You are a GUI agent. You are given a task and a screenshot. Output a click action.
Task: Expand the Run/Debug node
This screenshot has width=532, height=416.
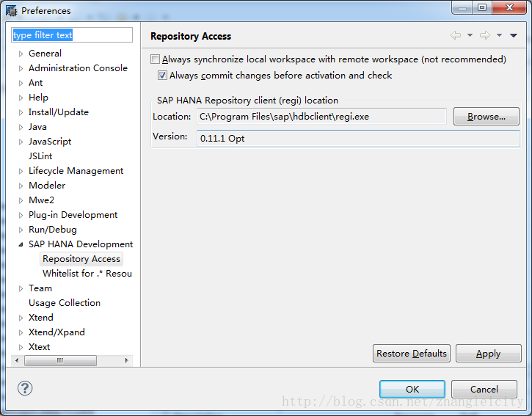(21, 230)
